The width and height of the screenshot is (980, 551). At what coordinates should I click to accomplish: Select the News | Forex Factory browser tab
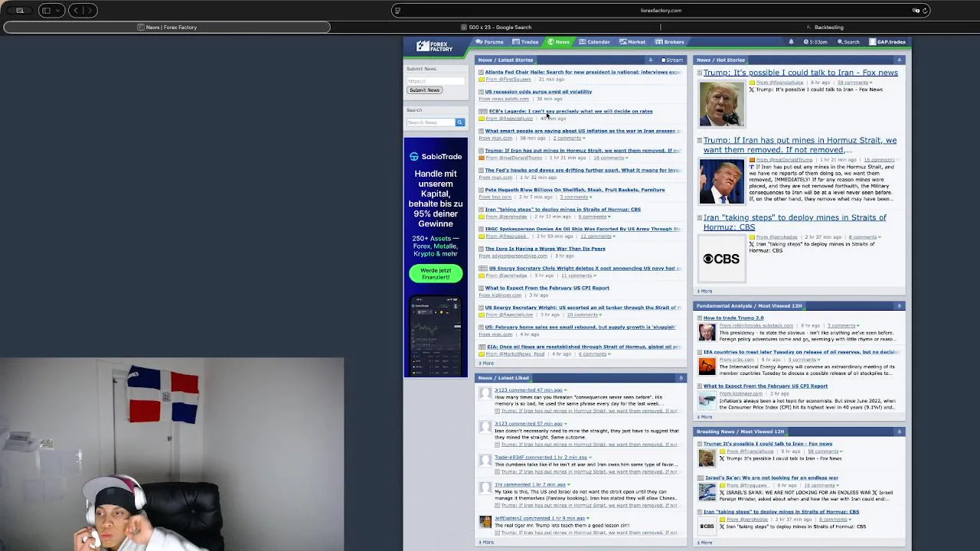coord(167,28)
